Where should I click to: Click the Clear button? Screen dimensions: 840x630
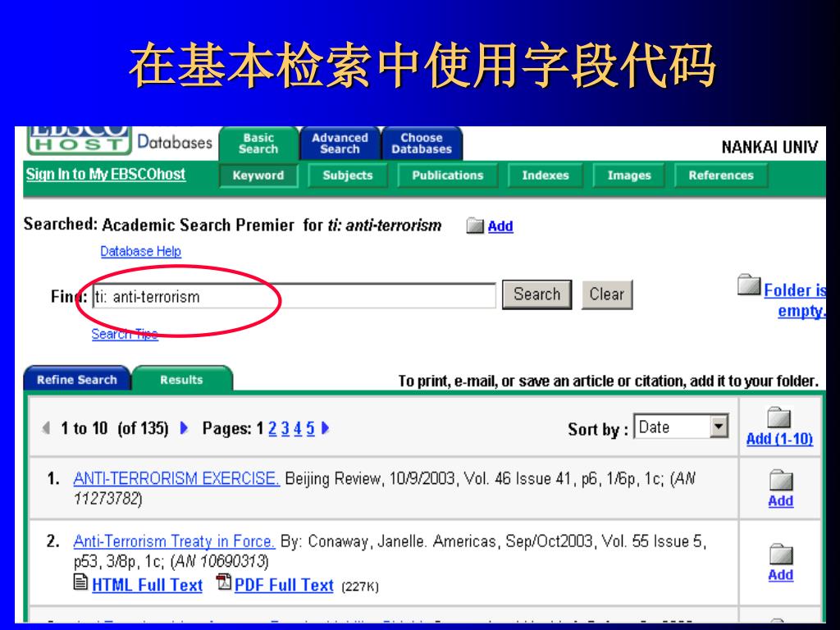[607, 294]
